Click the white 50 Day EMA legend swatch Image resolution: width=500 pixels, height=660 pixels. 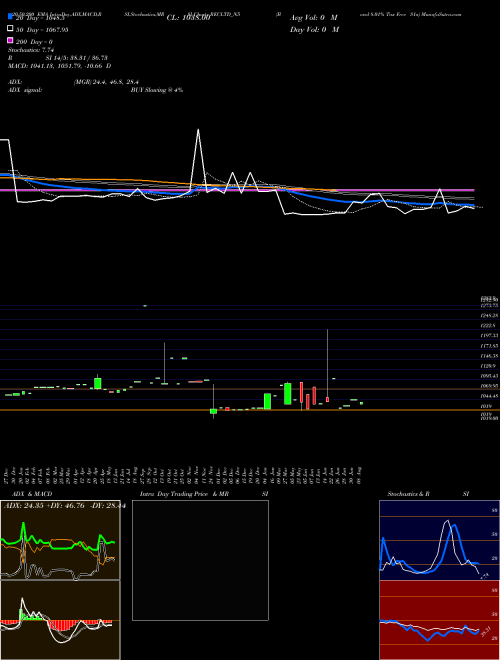[x=10, y=28]
